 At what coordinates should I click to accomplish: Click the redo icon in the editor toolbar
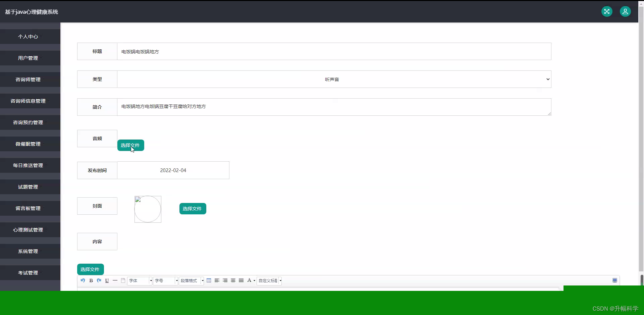99,281
